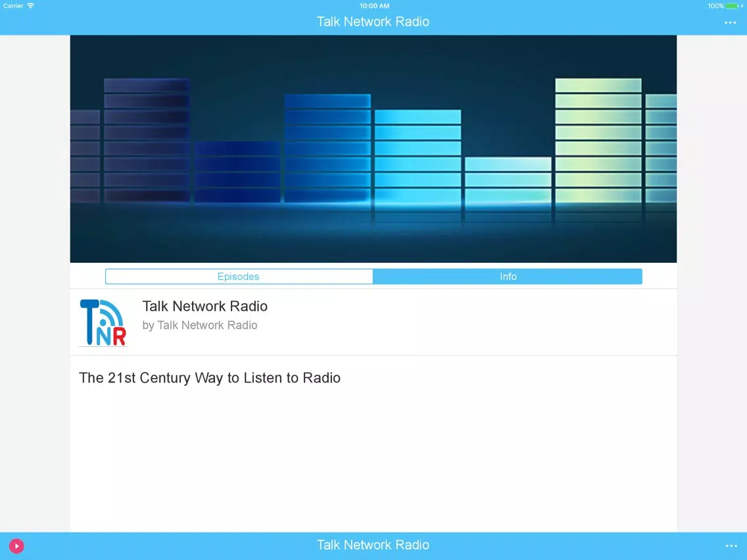Tap the battery icon in status bar

tap(732, 6)
